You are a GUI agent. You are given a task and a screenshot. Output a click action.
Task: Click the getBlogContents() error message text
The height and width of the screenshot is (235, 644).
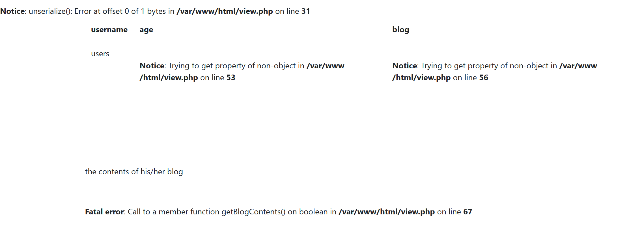tap(232, 212)
